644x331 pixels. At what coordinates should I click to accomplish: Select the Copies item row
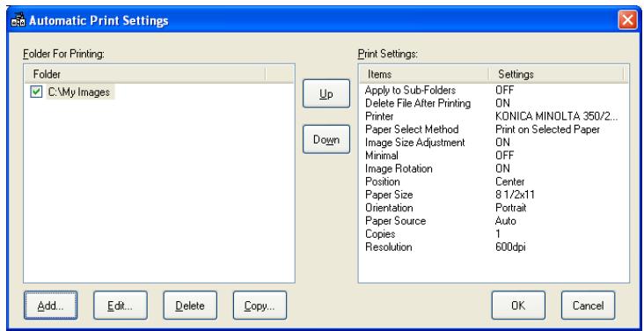(x=494, y=234)
